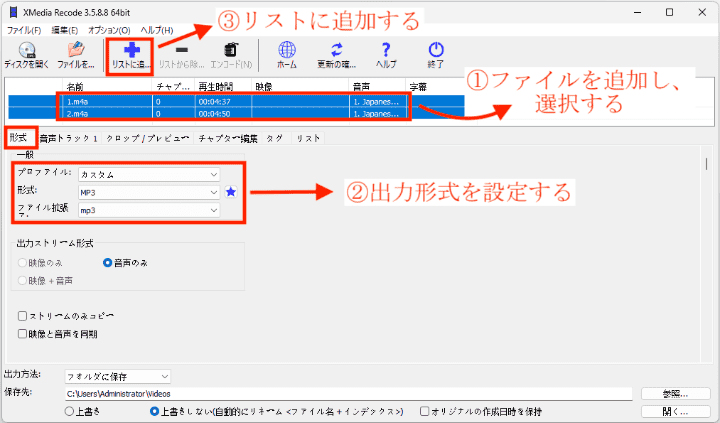Switch to クロップ/プレビュー tab
The height and width of the screenshot is (423, 720).
pyautogui.click(x=147, y=138)
